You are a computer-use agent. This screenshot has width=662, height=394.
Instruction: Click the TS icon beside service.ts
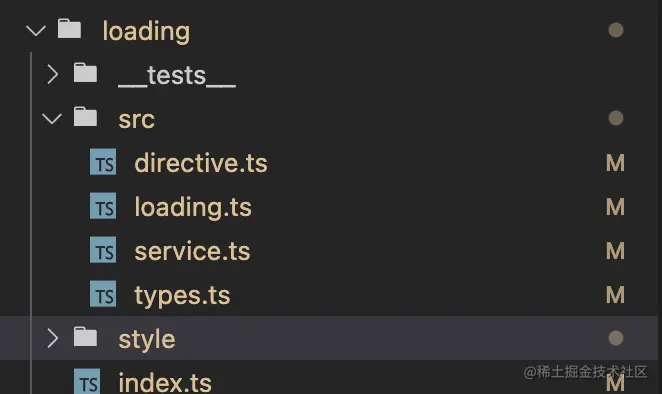(103, 250)
